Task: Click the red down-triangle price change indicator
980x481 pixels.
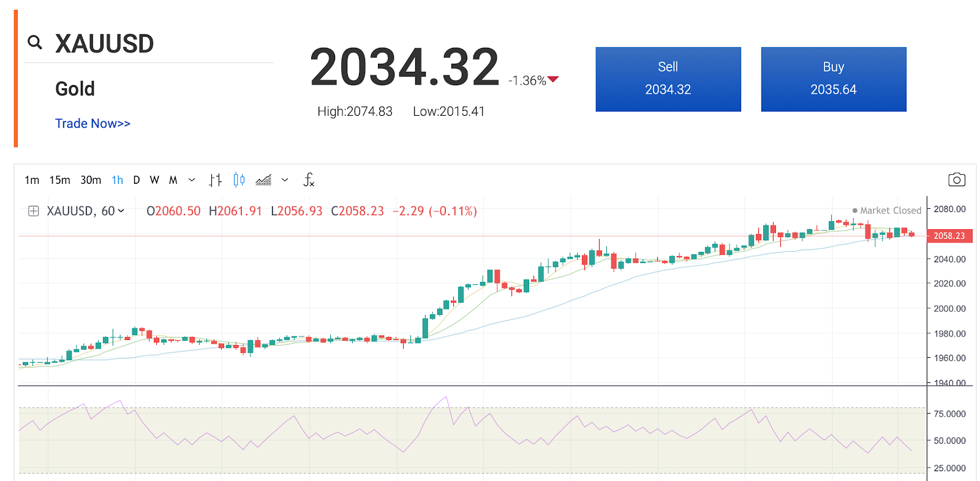Action: (553, 79)
